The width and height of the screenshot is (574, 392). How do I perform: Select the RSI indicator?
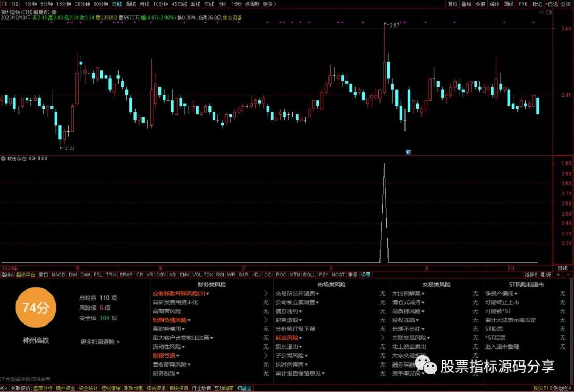tap(220, 275)
